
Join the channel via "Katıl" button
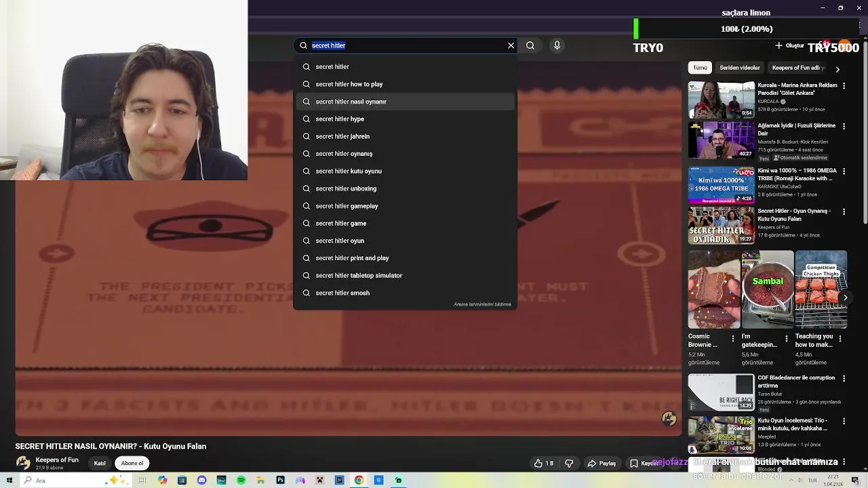(100, 463)
